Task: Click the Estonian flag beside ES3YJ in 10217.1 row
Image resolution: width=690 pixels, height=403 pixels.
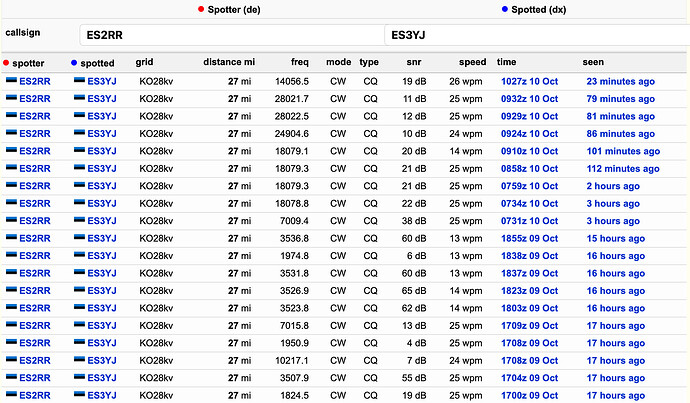Action: (80, 359)
